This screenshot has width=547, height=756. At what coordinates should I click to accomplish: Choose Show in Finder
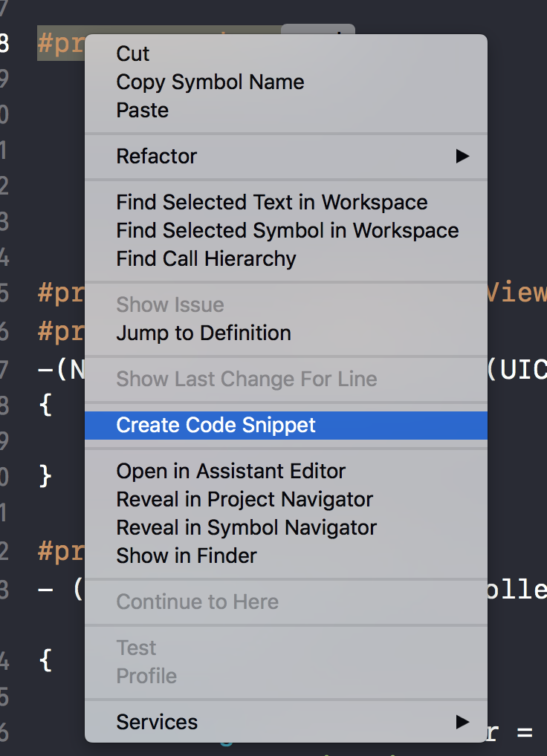[x=187, y=555]
